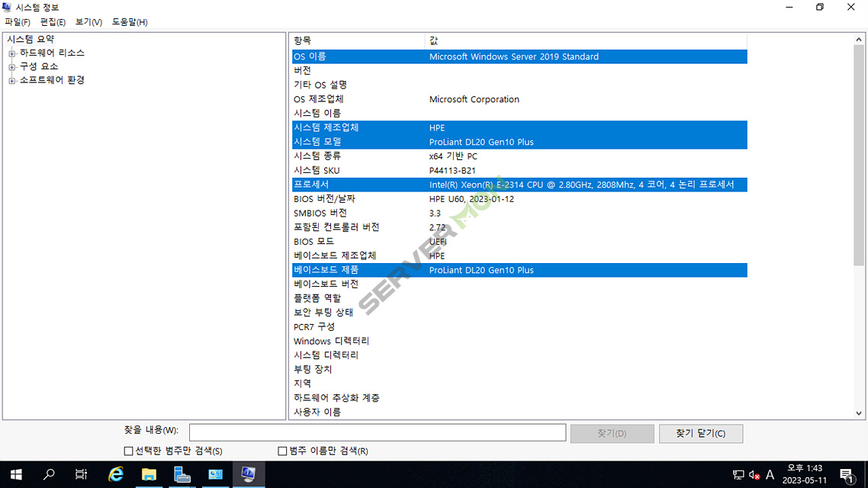Open the 파일(F) menu
This screenshot has width=868, height=488.
pyautogui.click(x=18, y=22)
